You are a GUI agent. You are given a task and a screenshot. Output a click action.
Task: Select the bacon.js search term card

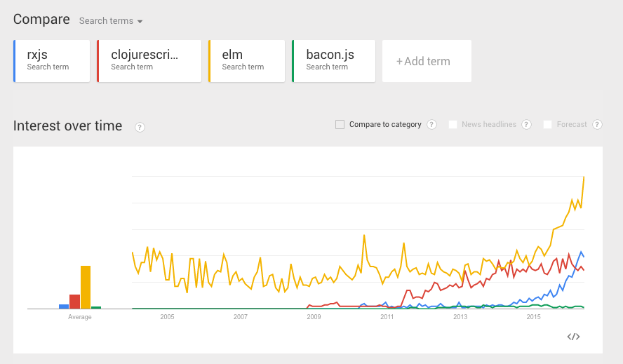coord(333,61)
